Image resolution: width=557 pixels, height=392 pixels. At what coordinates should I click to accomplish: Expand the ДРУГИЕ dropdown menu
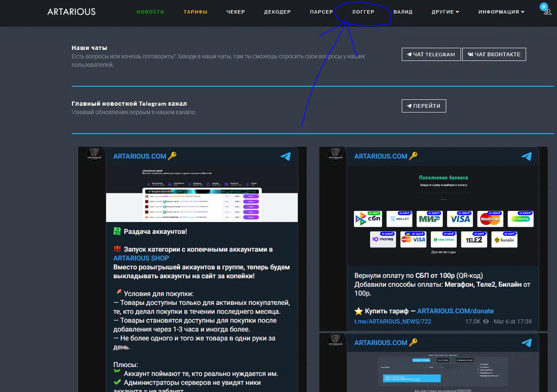(x=445, y=12)
